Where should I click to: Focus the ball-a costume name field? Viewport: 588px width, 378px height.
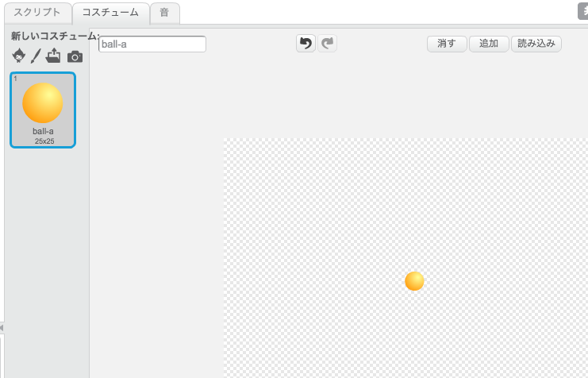click(152, 44)
